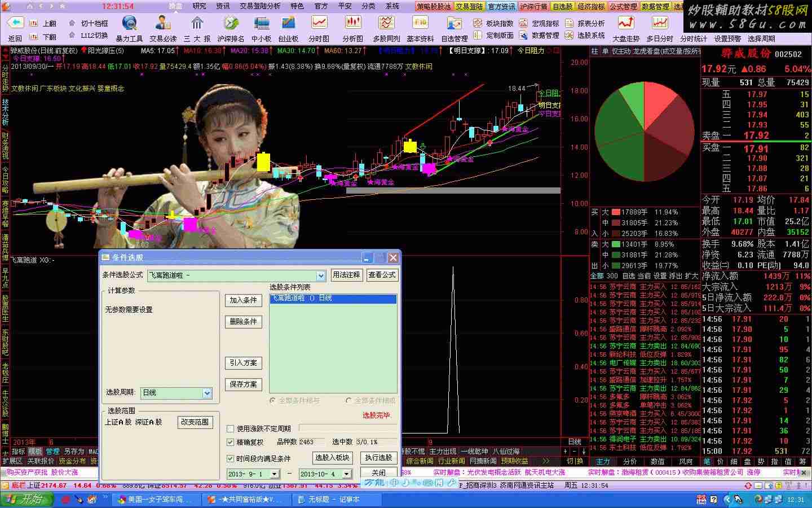The image size is (812, 508).
Task: Click the 删除条件 button
Action: click(244, 322)
